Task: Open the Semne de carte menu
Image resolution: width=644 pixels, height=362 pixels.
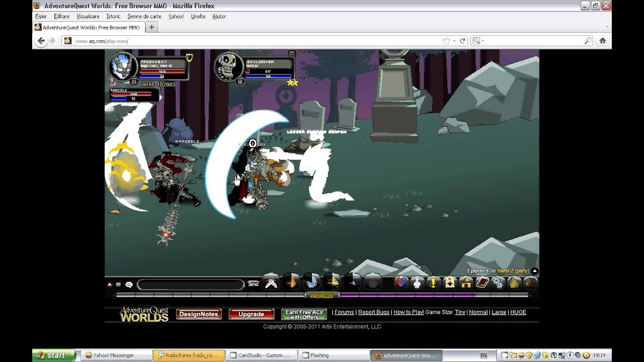Action: 144,16
